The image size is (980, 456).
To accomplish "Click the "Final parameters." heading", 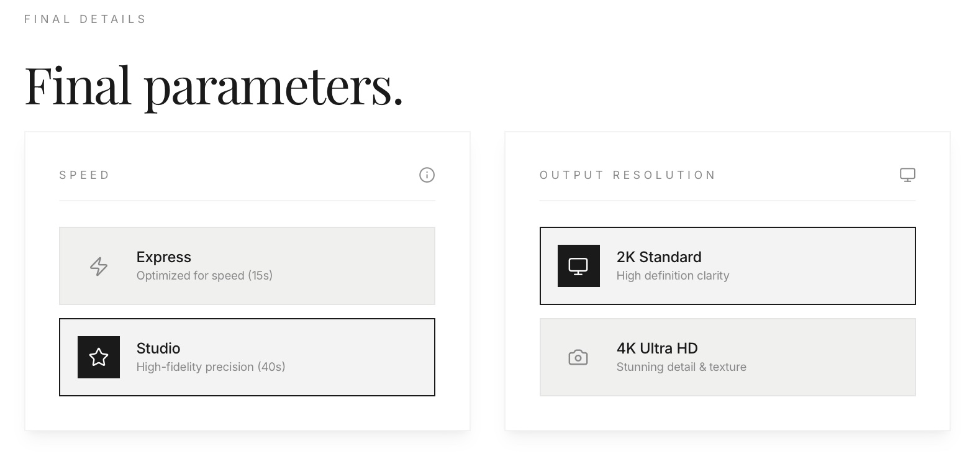I will click(214, 86).
